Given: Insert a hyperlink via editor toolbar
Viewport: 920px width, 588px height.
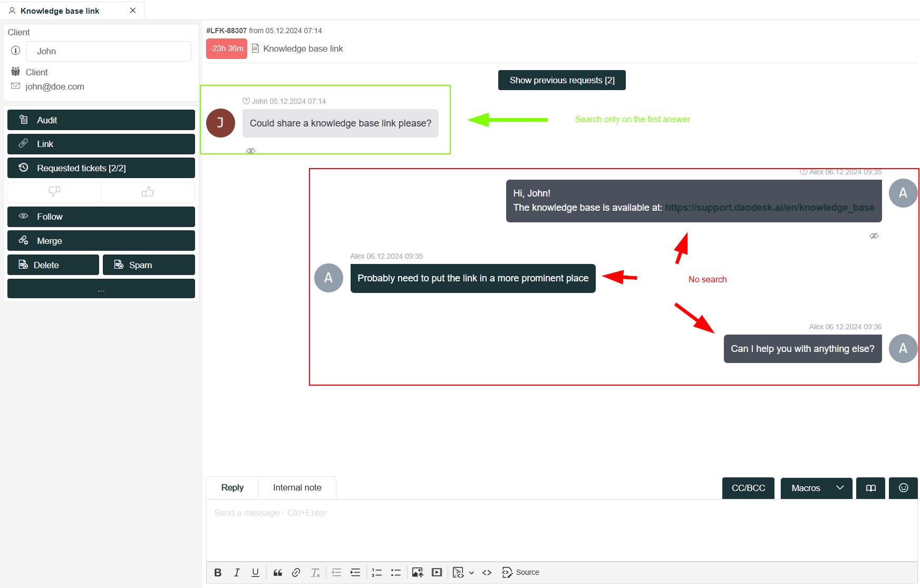Looking at the screenshot, I should tap(296, 572).
